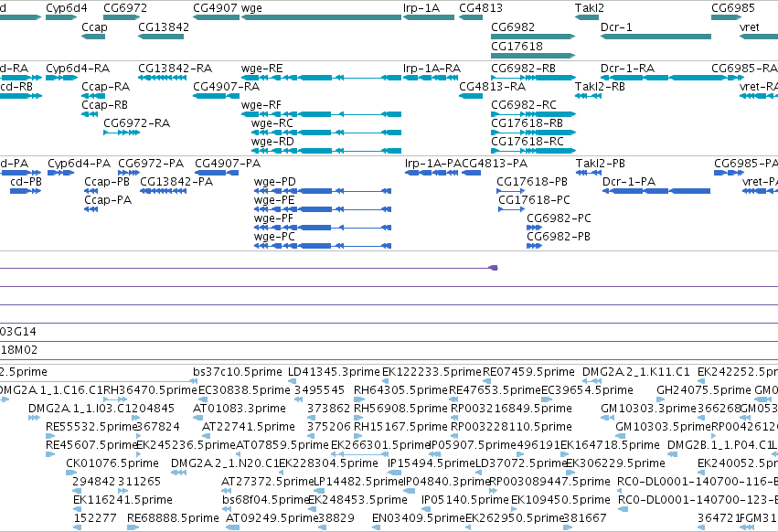
Task: Select the LD41345.3prime EST label
Action: point(334,372)
